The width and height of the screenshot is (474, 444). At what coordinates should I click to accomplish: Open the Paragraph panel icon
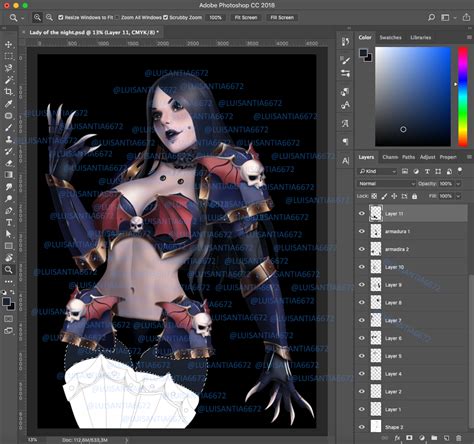pyautogui.click(x=345, y=142)
